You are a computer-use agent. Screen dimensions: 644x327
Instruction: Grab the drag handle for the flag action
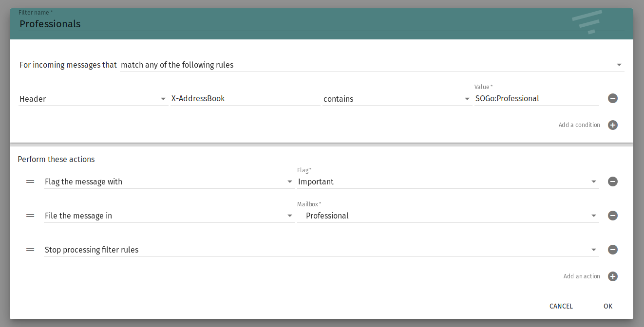(x=30, y=182)
